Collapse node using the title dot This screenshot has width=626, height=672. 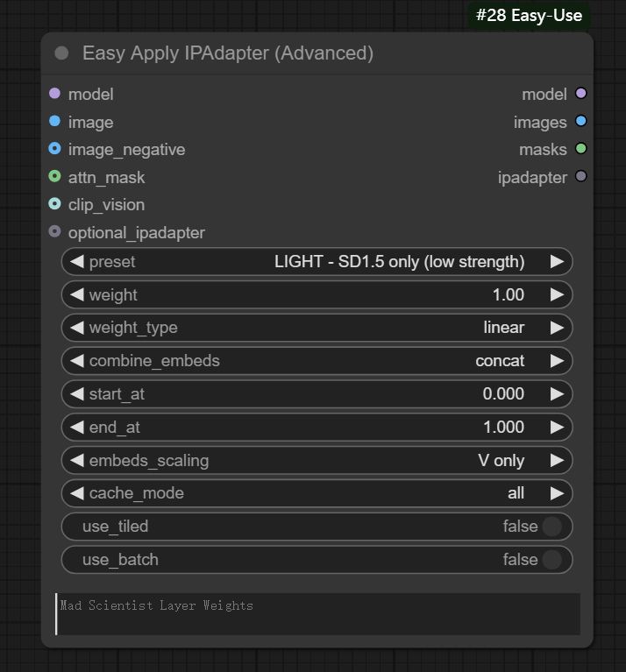[x=61, y=53]
